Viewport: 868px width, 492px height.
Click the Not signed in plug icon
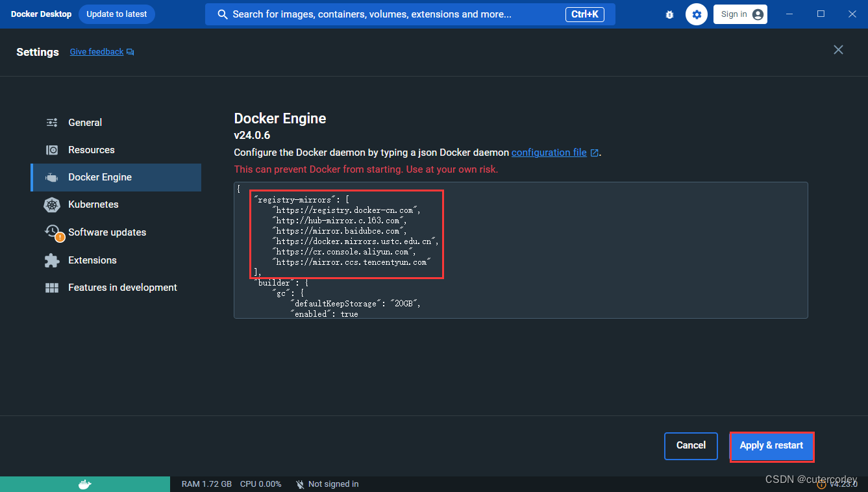click(x=300, y=484)
